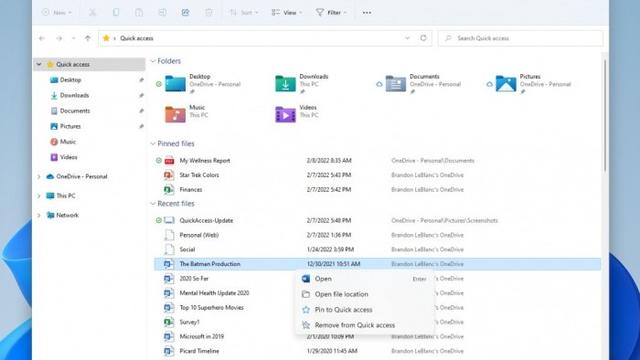Click the Search Quick access box
Image resolution: width=640 pixels, height=360 pixels.
[x=520, y=38]
